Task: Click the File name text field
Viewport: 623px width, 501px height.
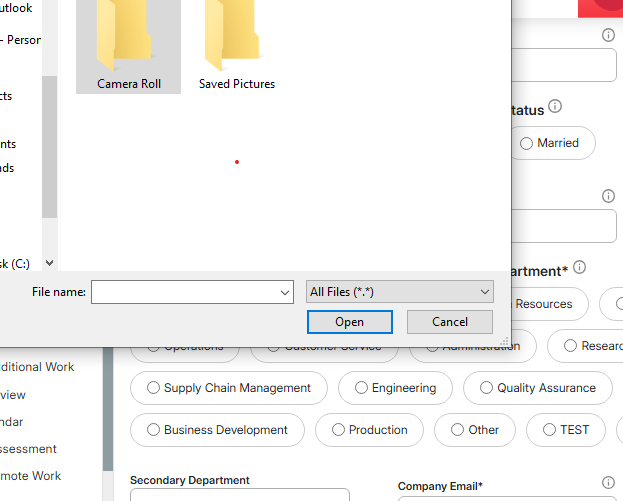Action: [x=185, y=292]
